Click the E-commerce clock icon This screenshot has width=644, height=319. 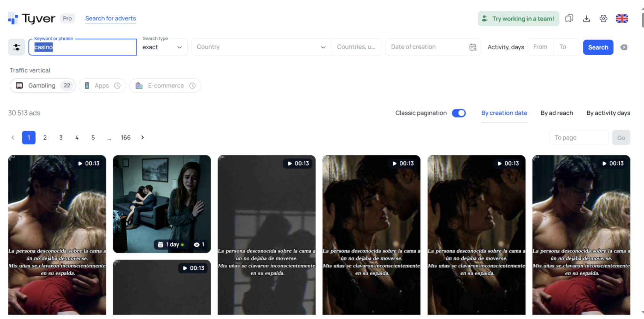[x=192, y=86]
